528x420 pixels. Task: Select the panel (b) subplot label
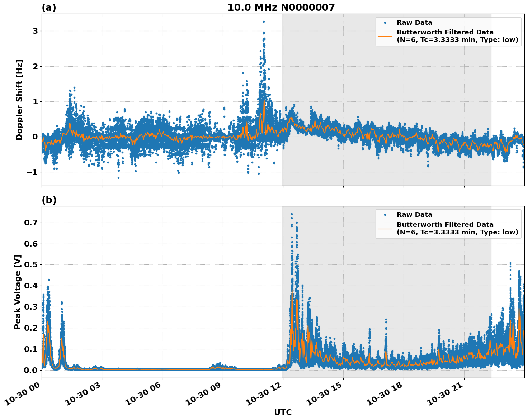click(49, 200)
